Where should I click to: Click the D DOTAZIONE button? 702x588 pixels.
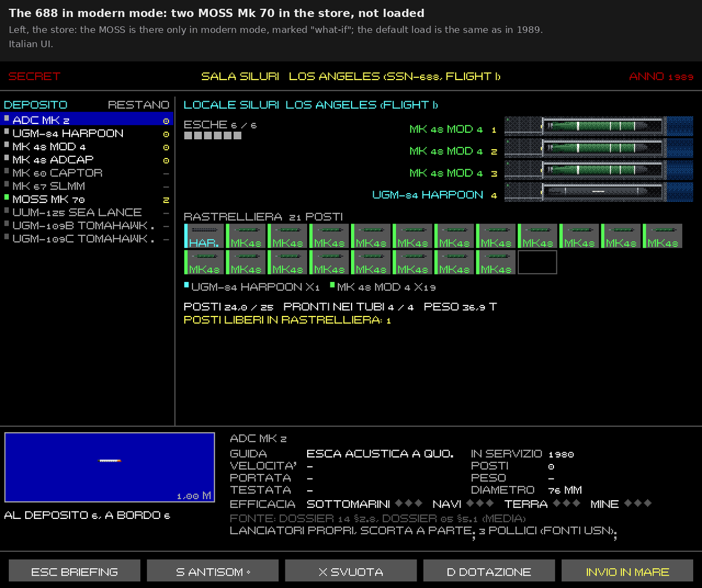pos(489,572)
